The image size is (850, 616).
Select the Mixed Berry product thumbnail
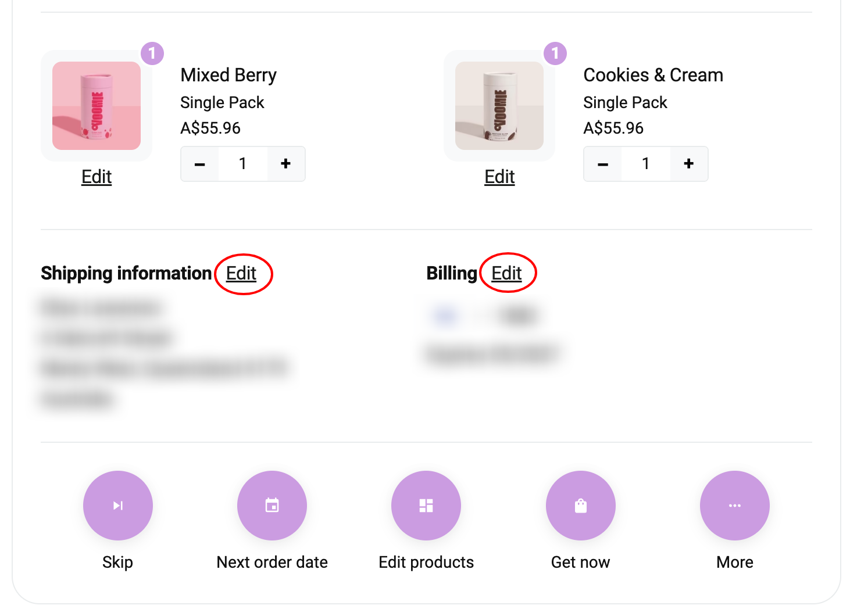click(x=97, y=106)
